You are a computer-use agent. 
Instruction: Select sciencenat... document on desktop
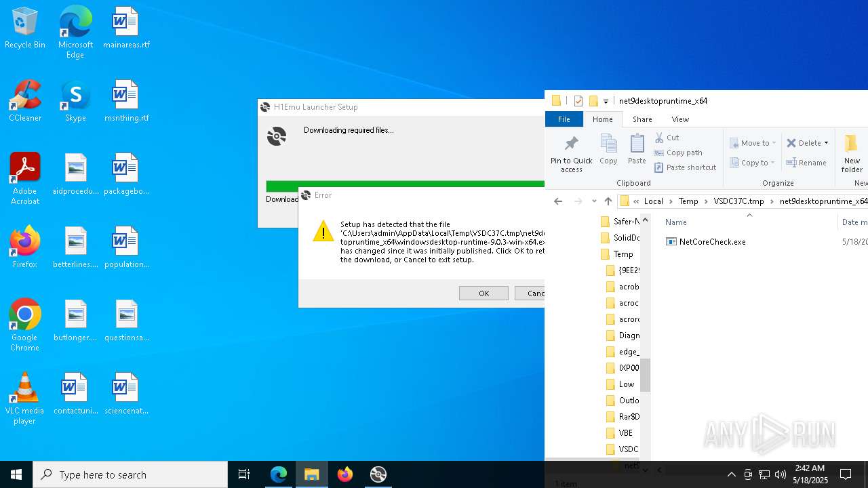[126, 394]
